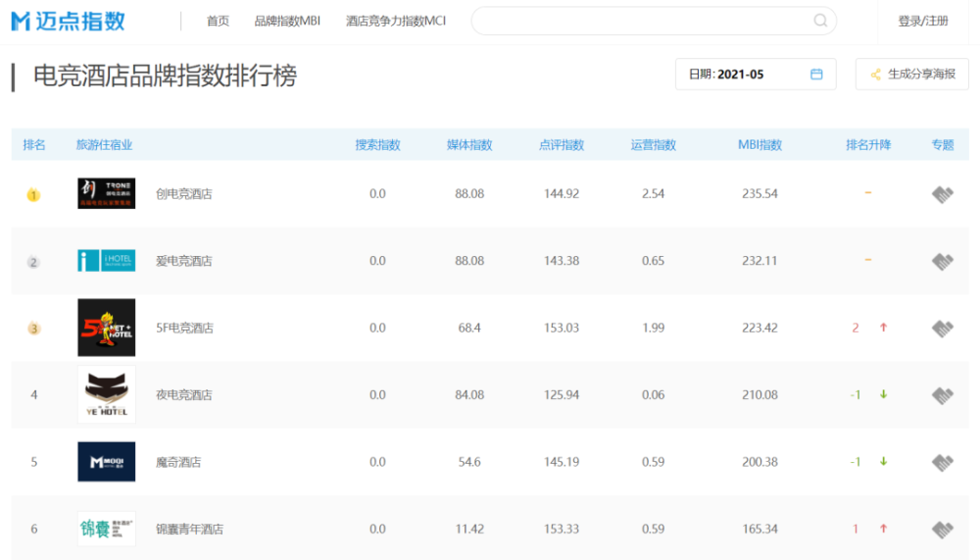Click the 生成分享海报 button
The width and height of the screenshot is (980, 560).
click(x=911, y=74)
